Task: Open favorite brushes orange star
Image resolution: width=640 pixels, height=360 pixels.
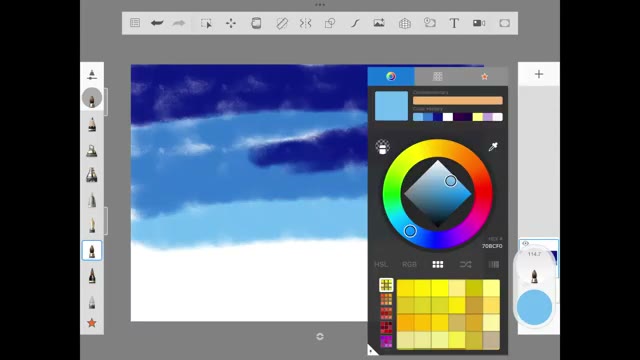Action: tap(92, 323)
